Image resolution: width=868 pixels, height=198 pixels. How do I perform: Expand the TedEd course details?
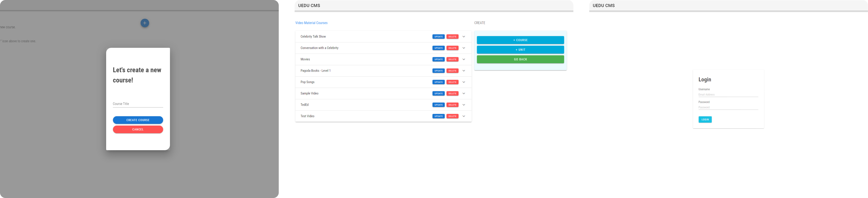point(464,104)
